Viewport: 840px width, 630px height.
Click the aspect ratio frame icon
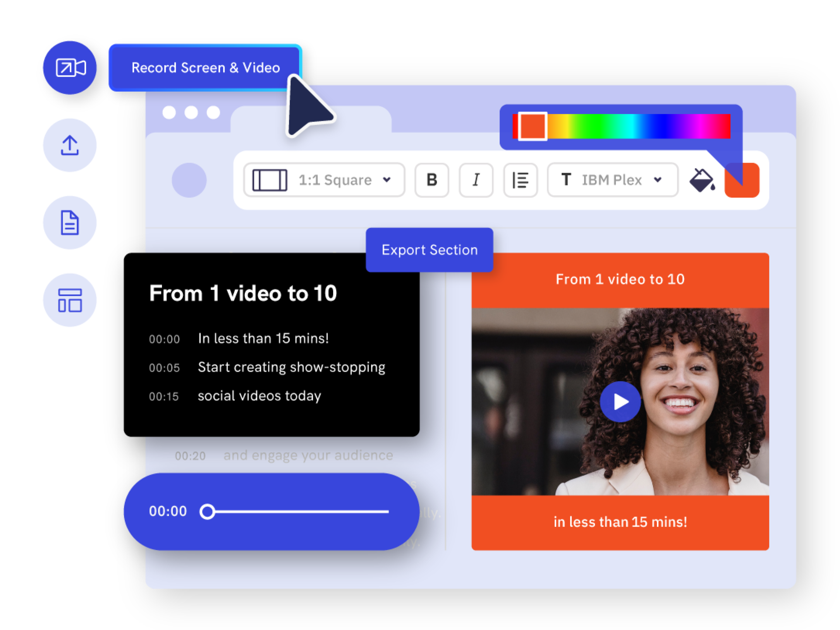click(270, 180)
